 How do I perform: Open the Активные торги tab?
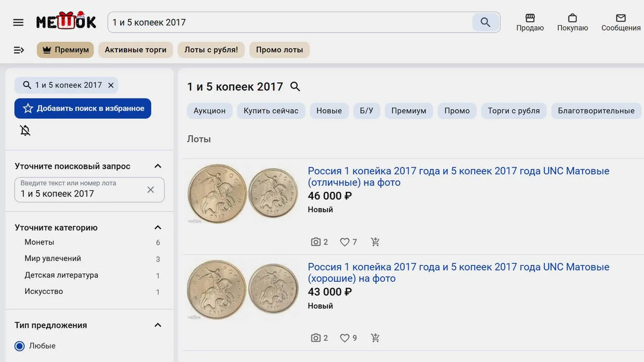[135, 50]
